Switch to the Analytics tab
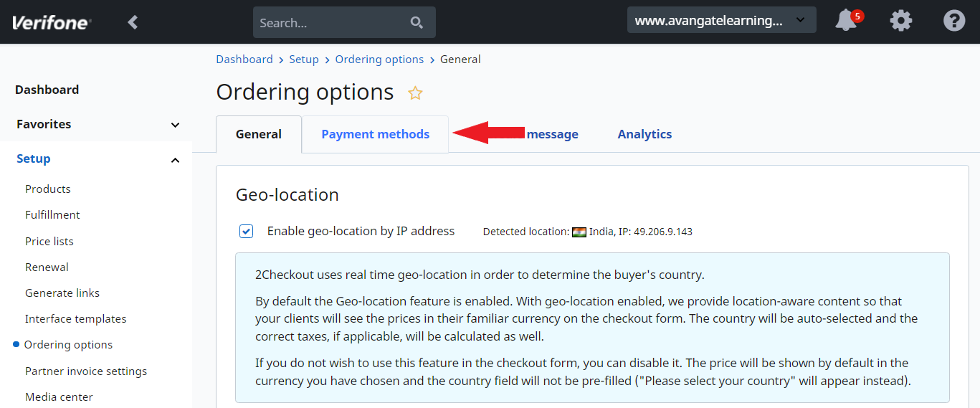 point(644,134)
